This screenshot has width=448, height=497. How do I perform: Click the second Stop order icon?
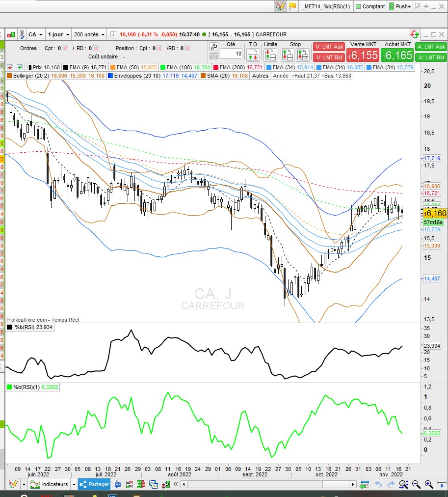click(303, 55)
